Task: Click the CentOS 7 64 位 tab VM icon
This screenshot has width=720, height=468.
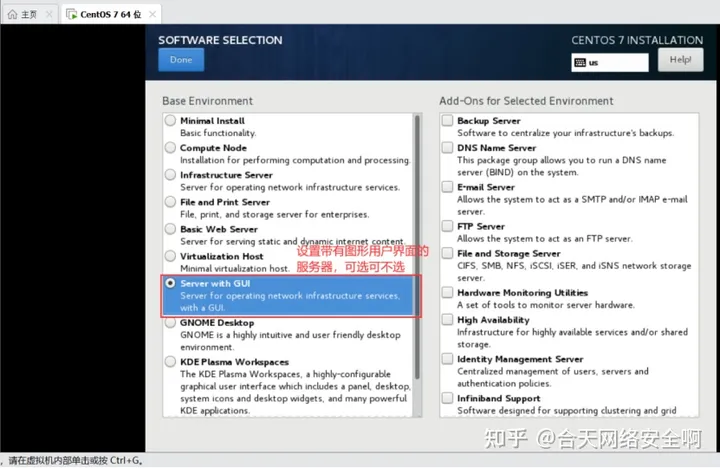Action: tap(71, 14)
